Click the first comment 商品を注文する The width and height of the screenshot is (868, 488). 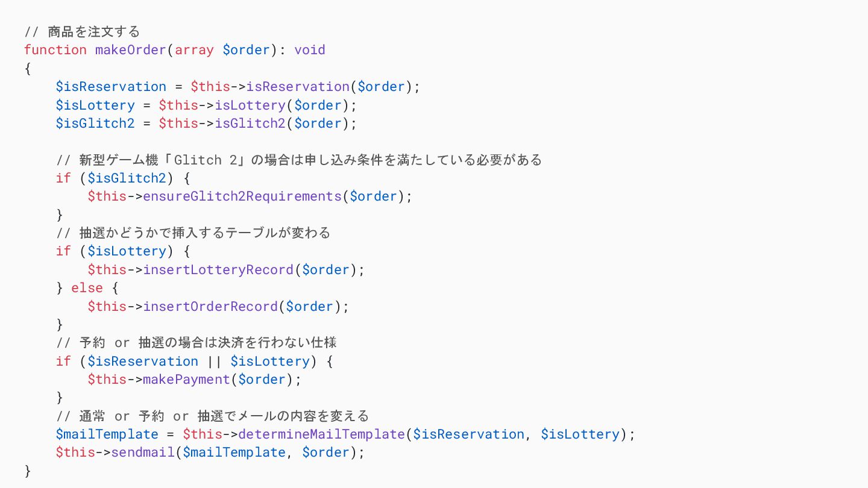(x=82, y=32)
